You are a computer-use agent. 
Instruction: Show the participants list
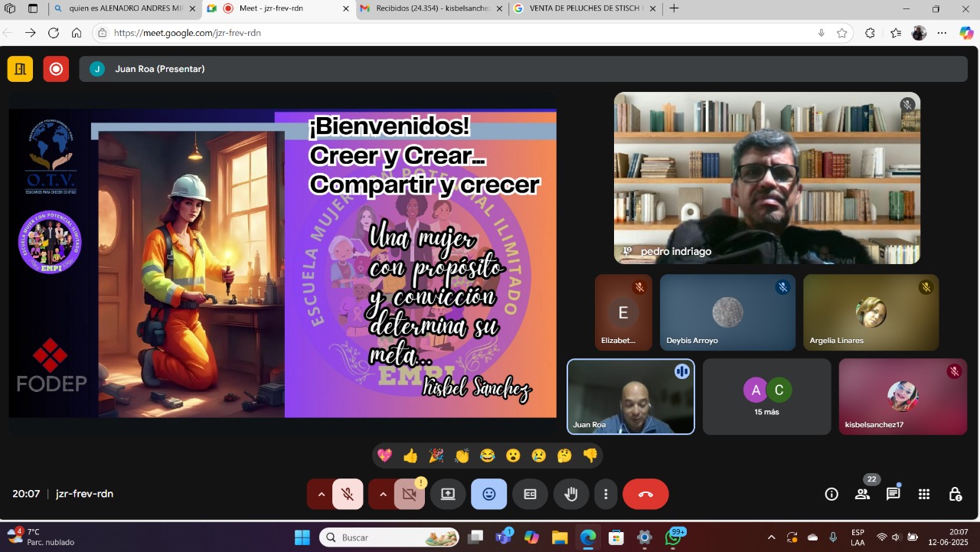(x=863, y=495)
